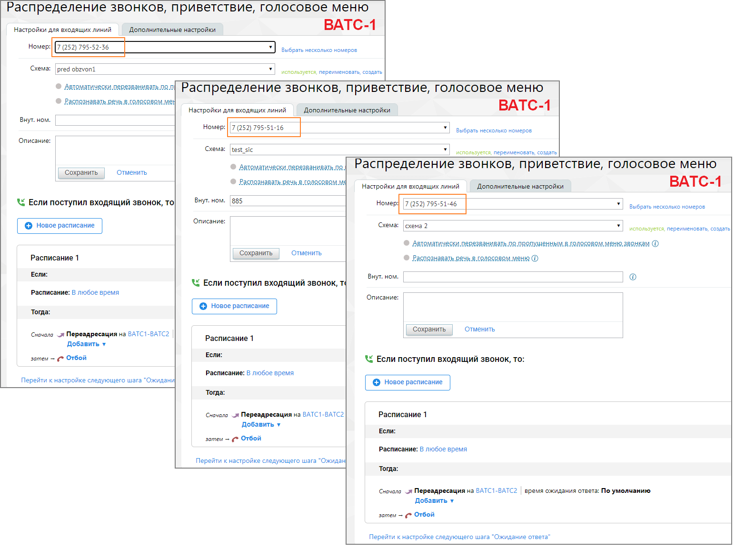745x560 pixels.
Task: Click the green incoming call icon in the 795-51-46 window
Action: pyautogui.click(x=369, y=359)
